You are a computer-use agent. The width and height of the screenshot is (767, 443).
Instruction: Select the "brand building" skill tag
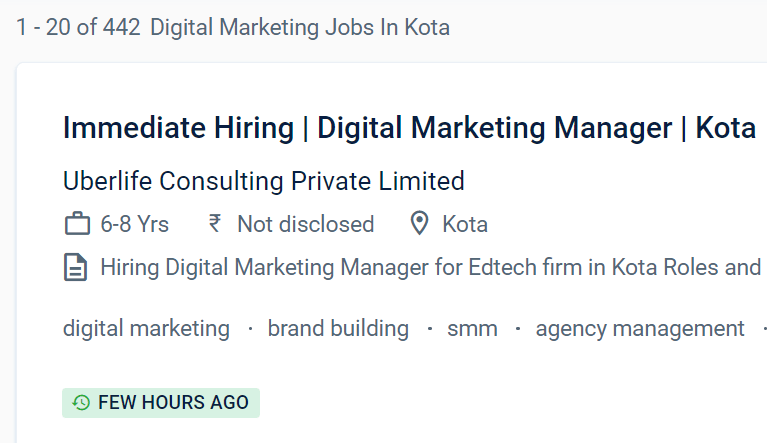point(338,328)
